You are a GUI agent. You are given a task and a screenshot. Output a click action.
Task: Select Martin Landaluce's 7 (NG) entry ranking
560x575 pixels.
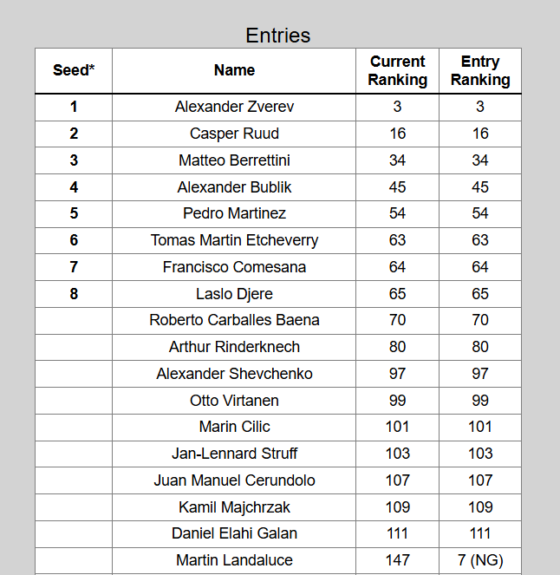click(x=480, y=560)
